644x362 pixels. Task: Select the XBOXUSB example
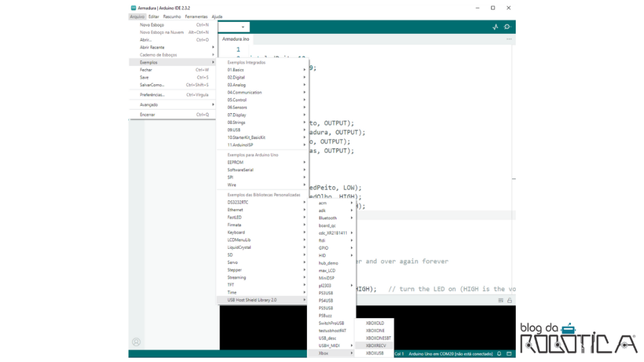coord(375,353)
